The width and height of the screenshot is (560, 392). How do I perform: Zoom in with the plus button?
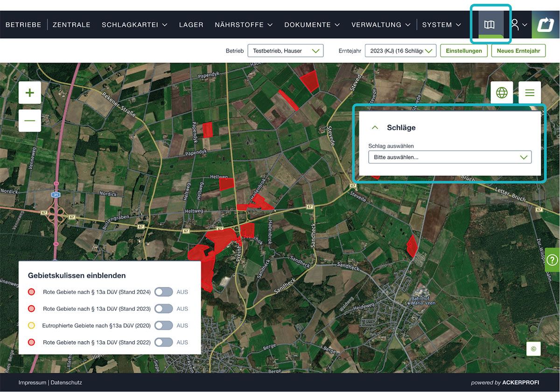click(30, 93)
